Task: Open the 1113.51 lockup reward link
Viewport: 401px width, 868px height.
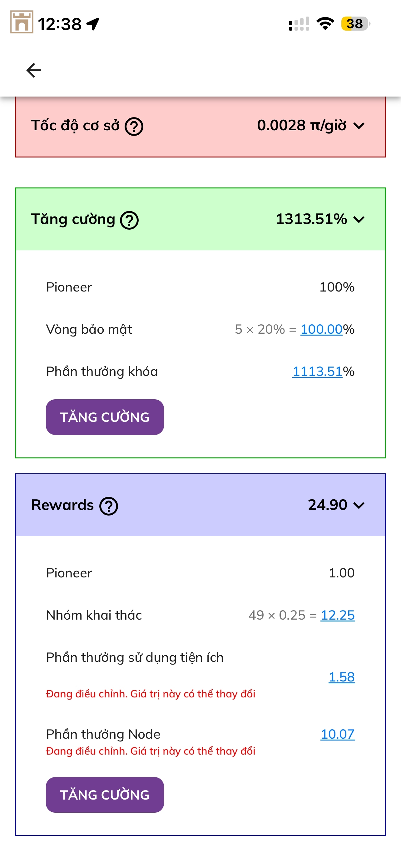Action: [x=317, y=371]
